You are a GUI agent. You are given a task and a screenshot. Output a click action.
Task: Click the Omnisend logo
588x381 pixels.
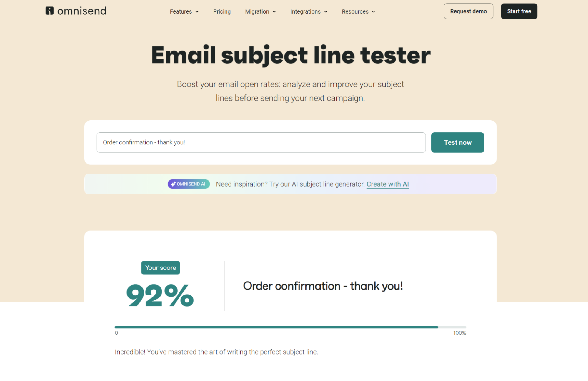[x=76, y=11]
